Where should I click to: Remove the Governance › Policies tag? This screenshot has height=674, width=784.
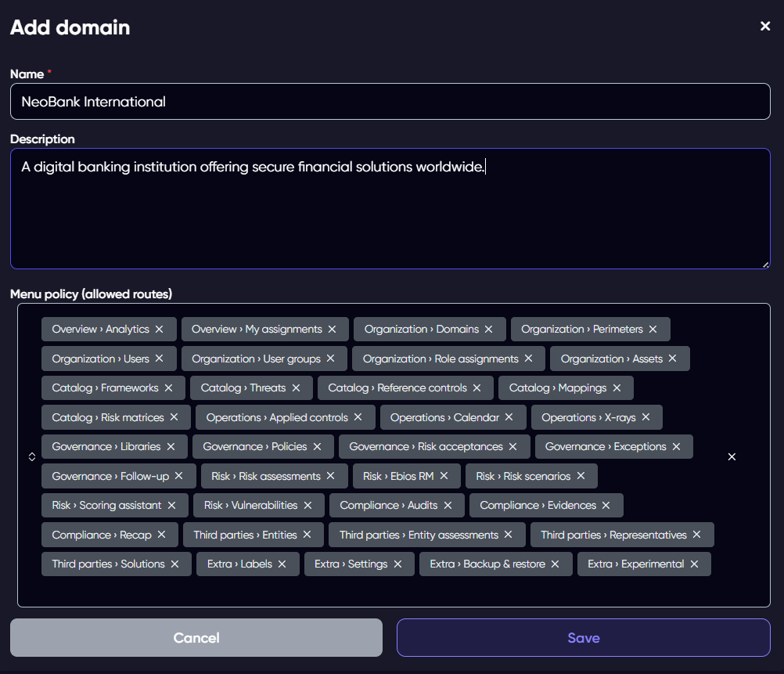tap(317, 446)
